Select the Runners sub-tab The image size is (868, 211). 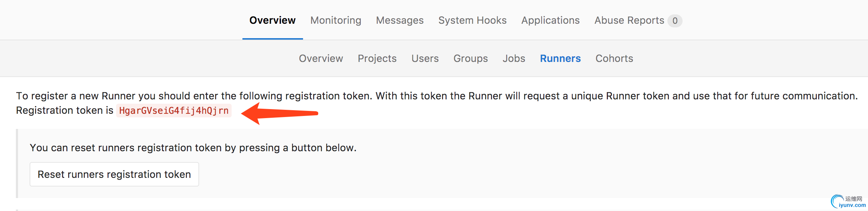(x=560, y=58)
